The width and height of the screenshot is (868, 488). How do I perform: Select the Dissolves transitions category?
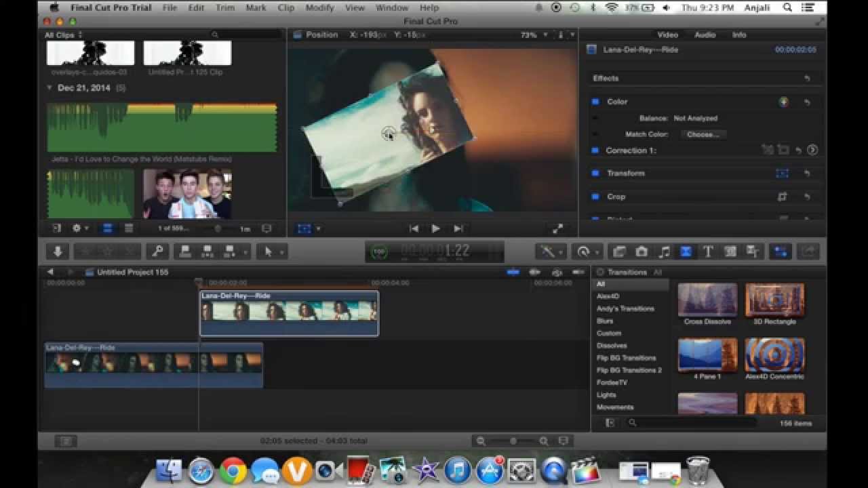coord(612,346)
